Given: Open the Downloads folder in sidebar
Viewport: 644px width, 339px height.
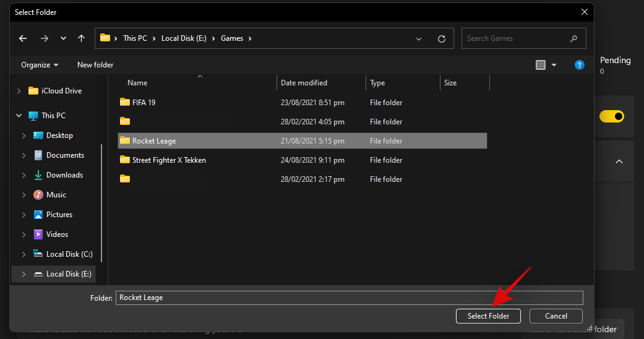Looking at the screenshot, I should (x=64, y=175).
